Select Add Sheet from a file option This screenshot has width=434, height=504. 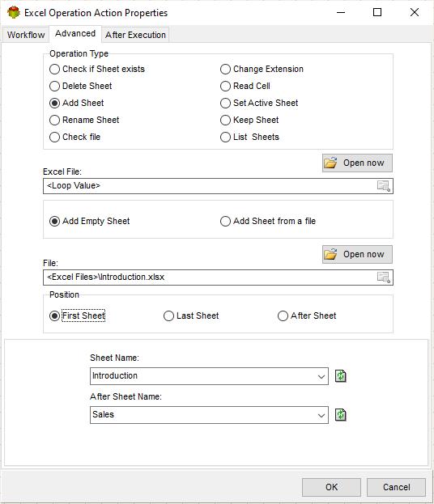268,221
